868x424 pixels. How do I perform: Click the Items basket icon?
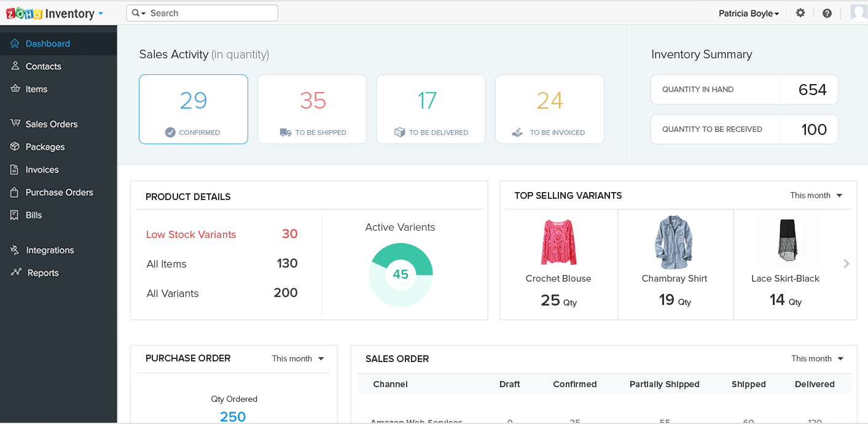(15, 89)
